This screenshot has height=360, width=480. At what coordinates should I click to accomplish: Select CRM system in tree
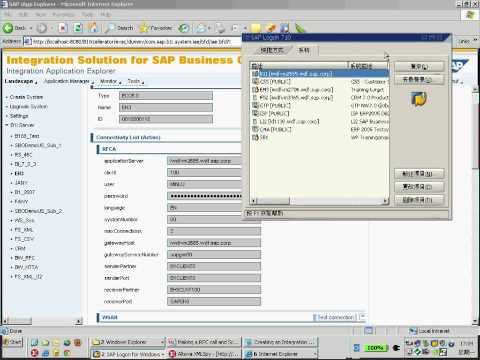20,249
